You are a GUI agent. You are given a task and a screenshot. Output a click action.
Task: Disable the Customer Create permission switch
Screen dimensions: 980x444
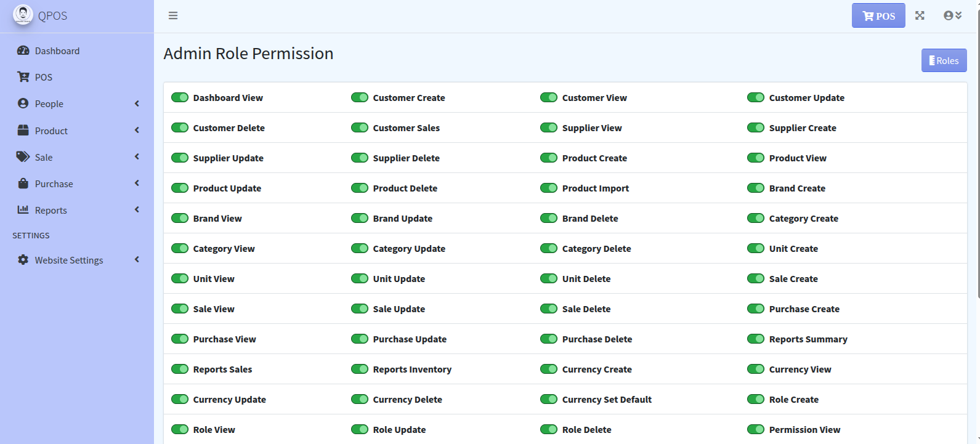coord(360,97)
